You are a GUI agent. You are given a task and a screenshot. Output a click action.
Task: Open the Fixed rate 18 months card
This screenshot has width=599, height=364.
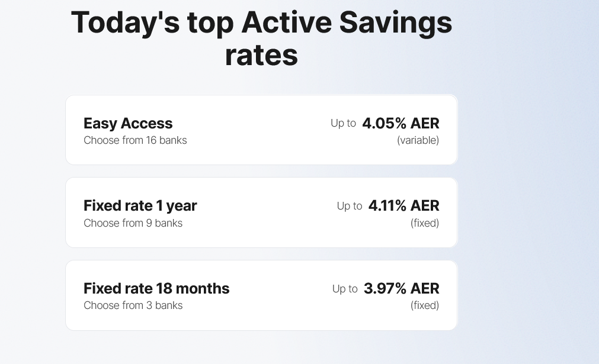click(x=261, y=295)
